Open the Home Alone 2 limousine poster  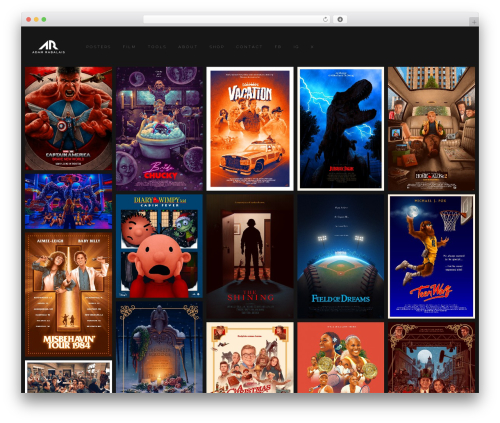click(x=431, y=129)
